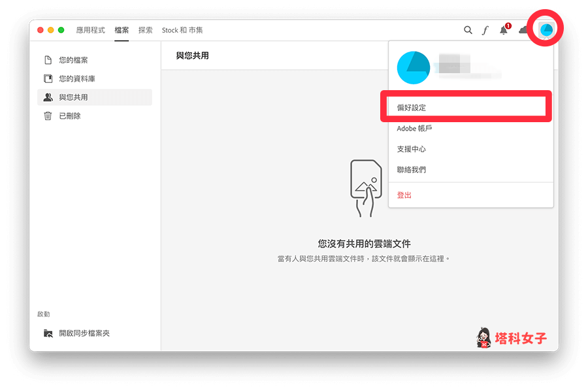Screen dimensions: 588x390
Task: Click the search magnifier icon
Action: point(468,30)
